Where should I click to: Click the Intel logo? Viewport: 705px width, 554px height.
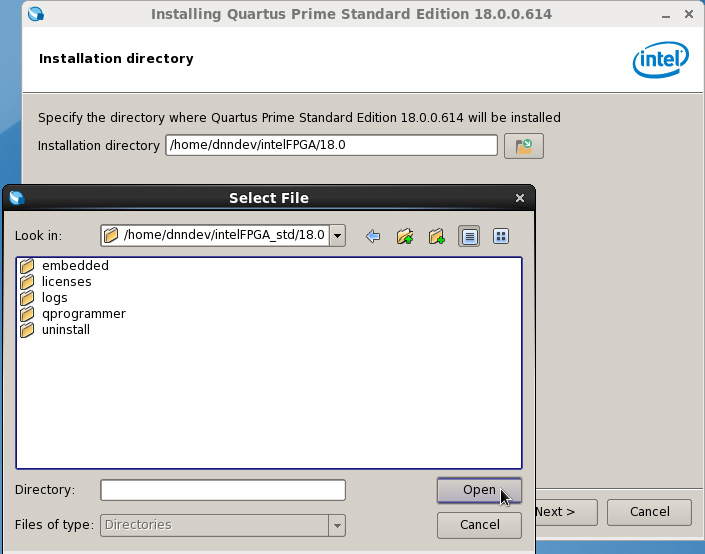pos(661,59)
